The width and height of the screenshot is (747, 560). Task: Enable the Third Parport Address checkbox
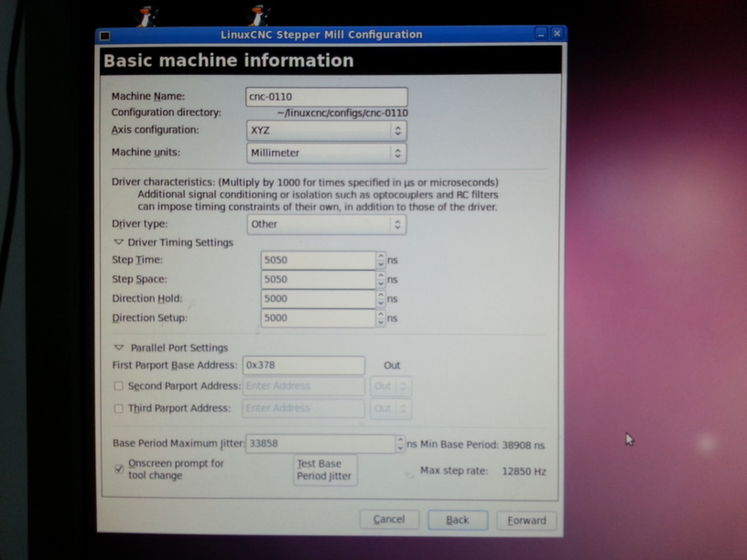coord(119,408)
